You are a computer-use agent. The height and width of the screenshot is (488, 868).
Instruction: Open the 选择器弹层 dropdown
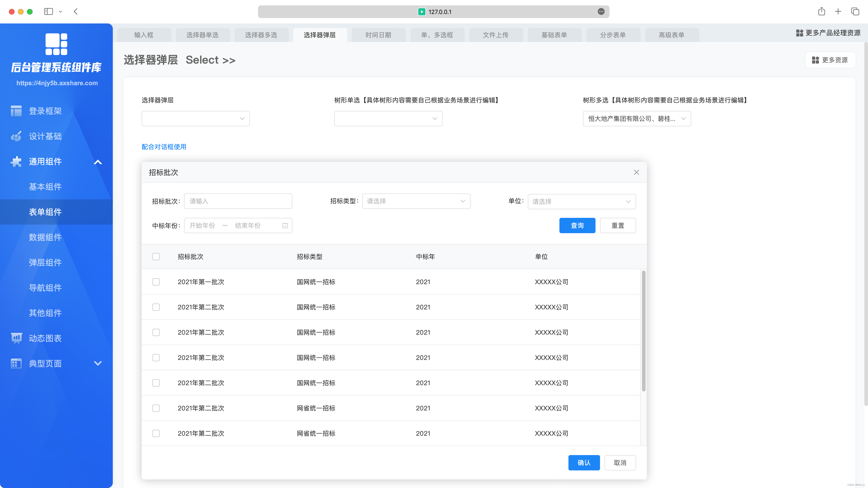pyautogui.click(x=195, y=119)
